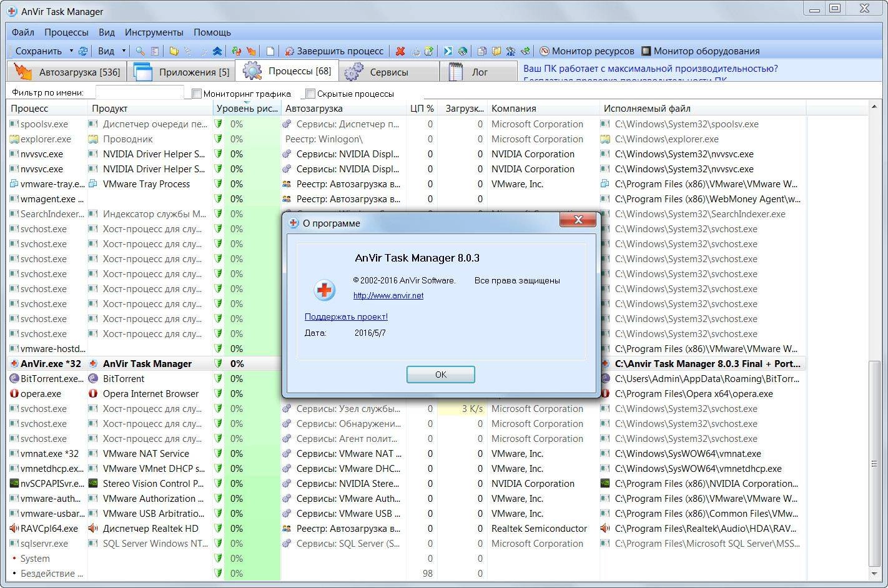888x588 pixels.
Task: Click the red X toolbar icon
Action: (x=400, y=51)
